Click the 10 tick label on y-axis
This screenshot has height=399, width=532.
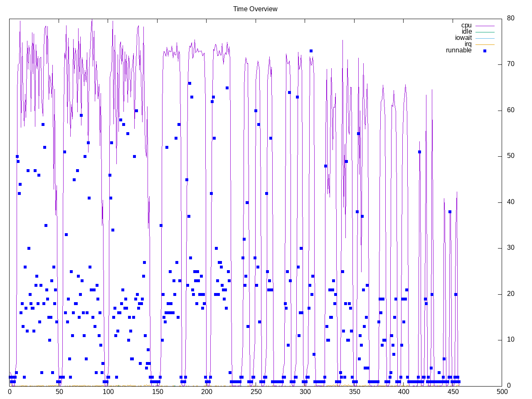tap(510, 340)
